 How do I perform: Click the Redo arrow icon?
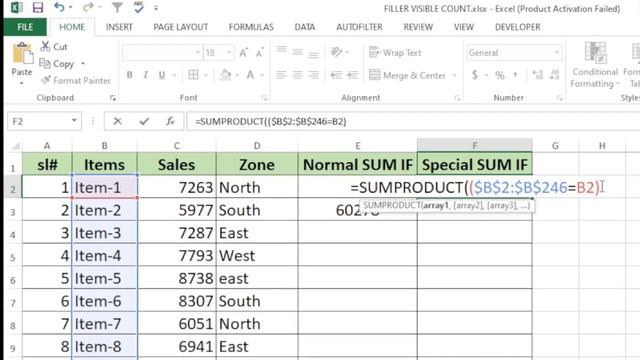pyautogui.click(x=88, y=7)
